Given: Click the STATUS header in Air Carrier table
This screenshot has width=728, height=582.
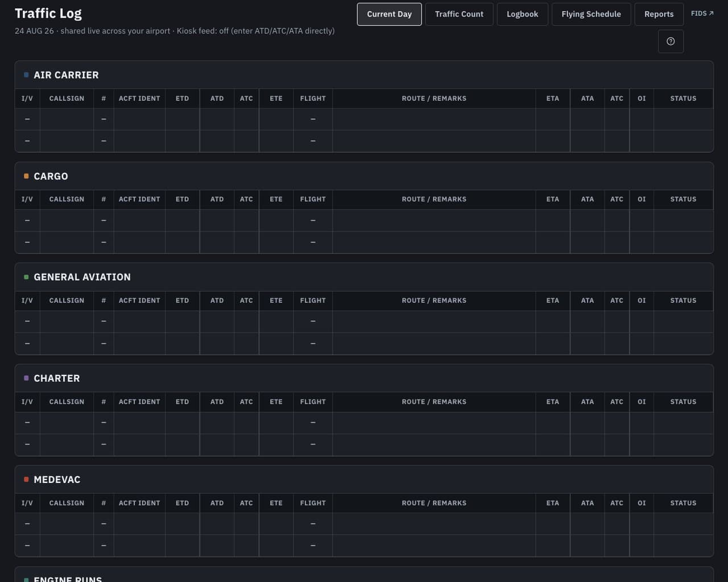Looking at the screenshot, I should (x=683, y=98).
